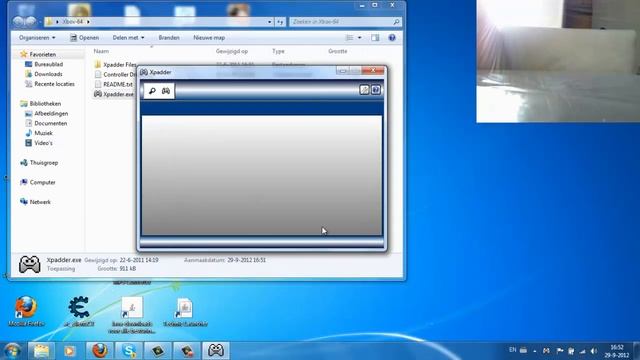This screenshot has width=640, height=360.
Task: Sort by Grootte column header
Action: coord(338,51)
